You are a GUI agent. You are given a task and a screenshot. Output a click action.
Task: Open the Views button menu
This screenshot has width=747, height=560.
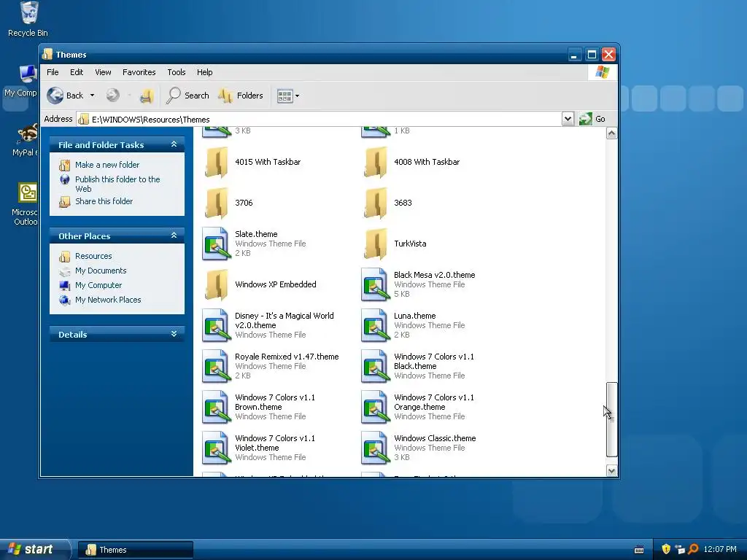pos(287,96)
